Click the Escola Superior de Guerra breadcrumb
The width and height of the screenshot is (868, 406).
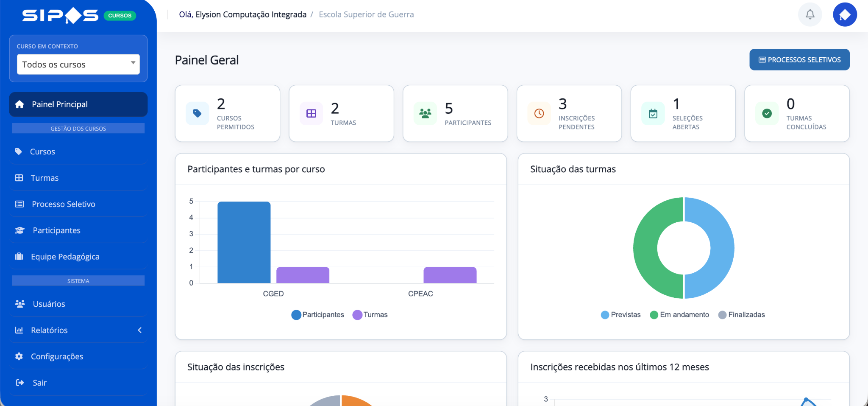click(366, 14)
